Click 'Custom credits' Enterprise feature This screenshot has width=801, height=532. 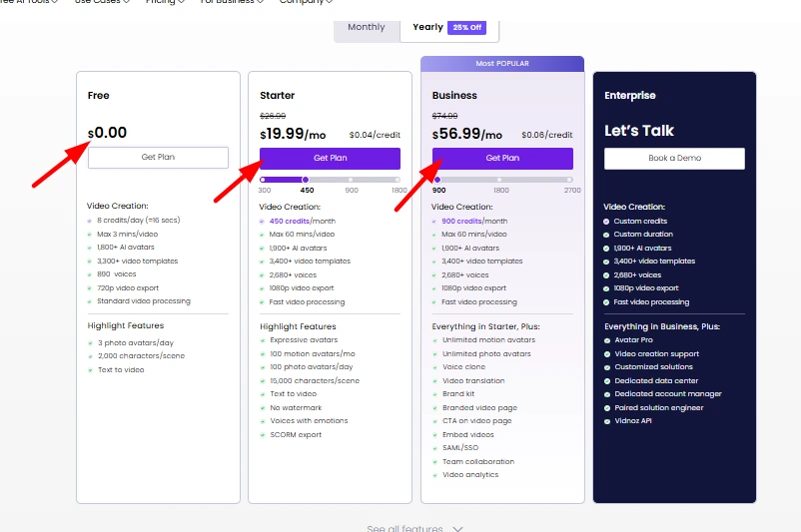coord(640,221)
